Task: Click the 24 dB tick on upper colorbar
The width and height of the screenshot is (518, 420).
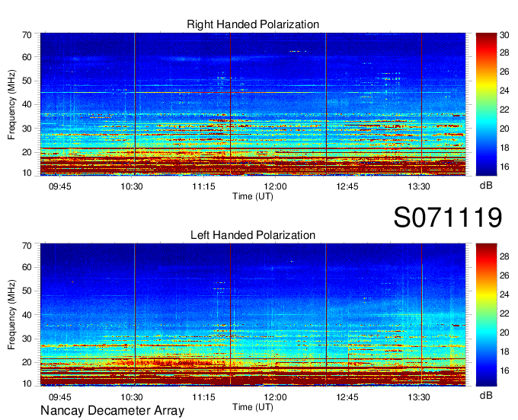Action: click(504, 91)
